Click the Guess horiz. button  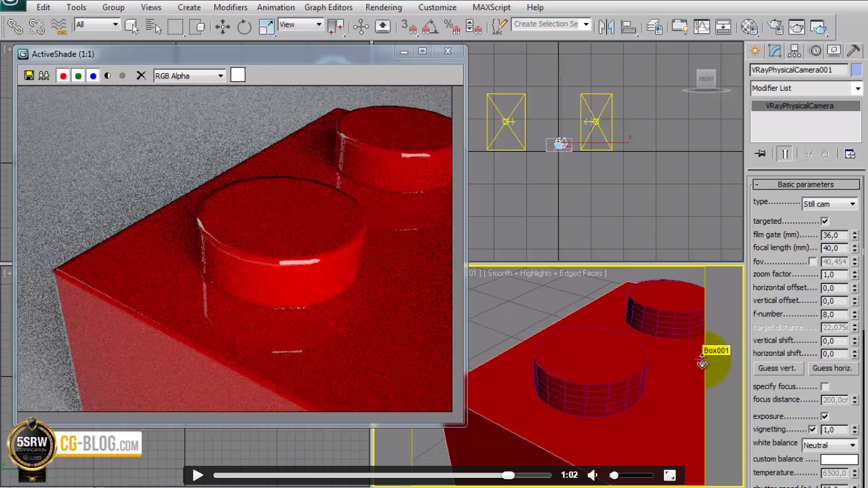[x=832, y=368]
